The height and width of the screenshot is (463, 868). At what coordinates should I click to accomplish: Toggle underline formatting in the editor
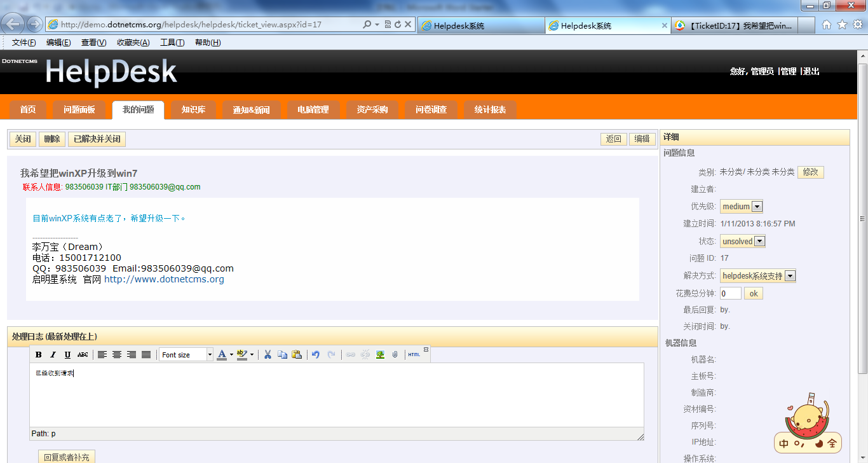coord(67,355)
